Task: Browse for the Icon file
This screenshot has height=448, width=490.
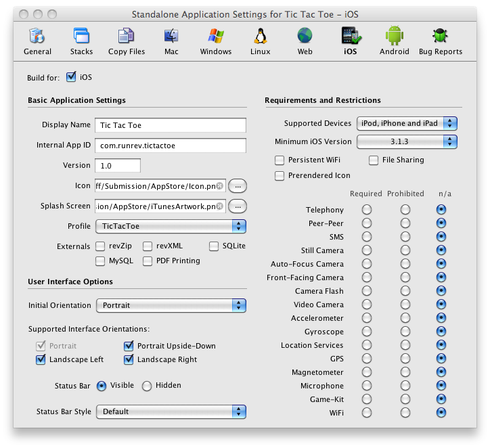Action: (x=238, y=186)
